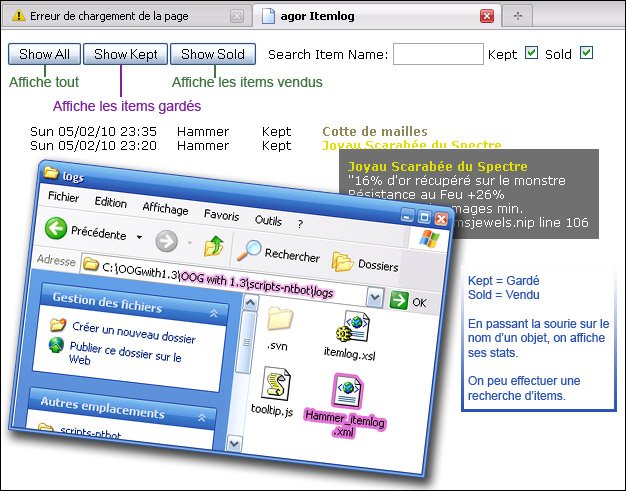Click the Show Sold button
Image resolution: width=626 pixels, height=491 pixels.
click(213, 54)
